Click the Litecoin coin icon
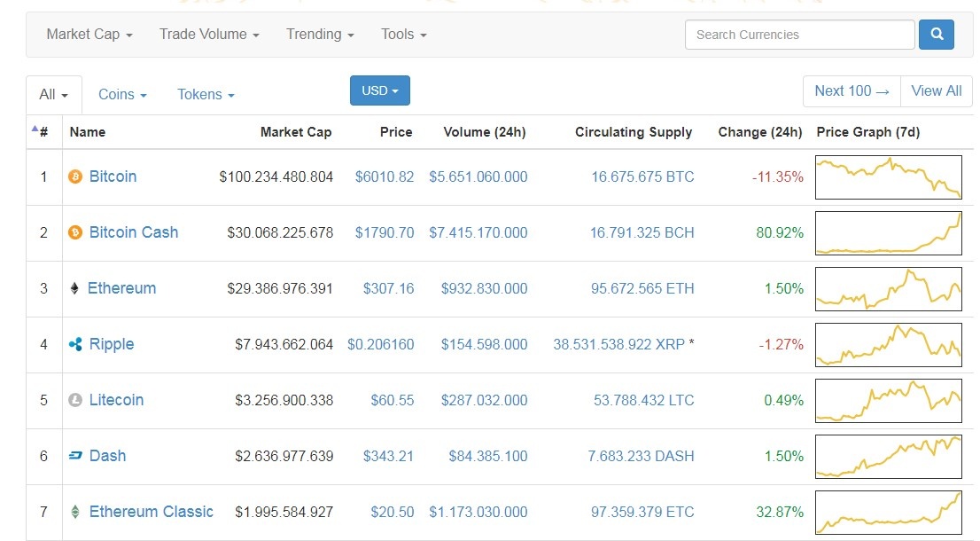 click(77, 400)
